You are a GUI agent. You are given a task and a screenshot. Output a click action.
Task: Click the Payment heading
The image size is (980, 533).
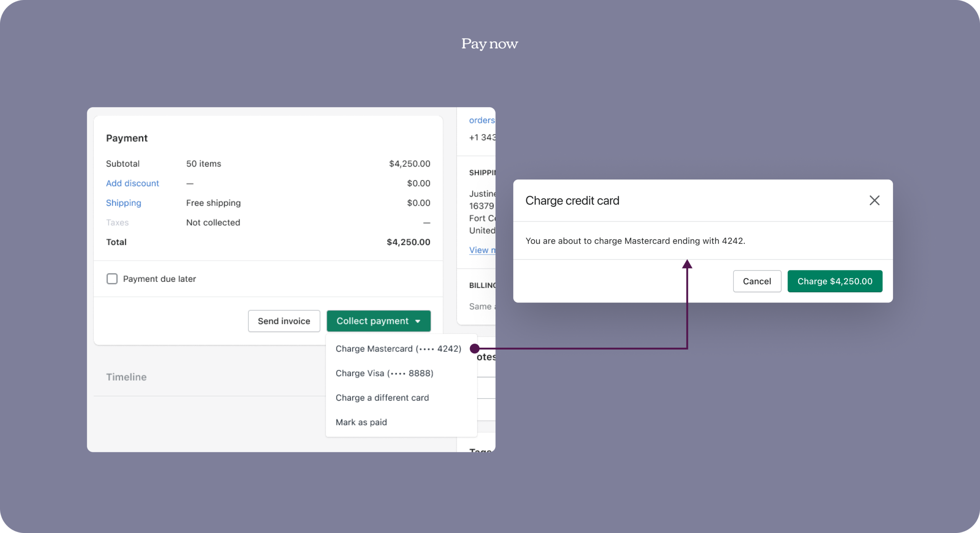(127, 138)
